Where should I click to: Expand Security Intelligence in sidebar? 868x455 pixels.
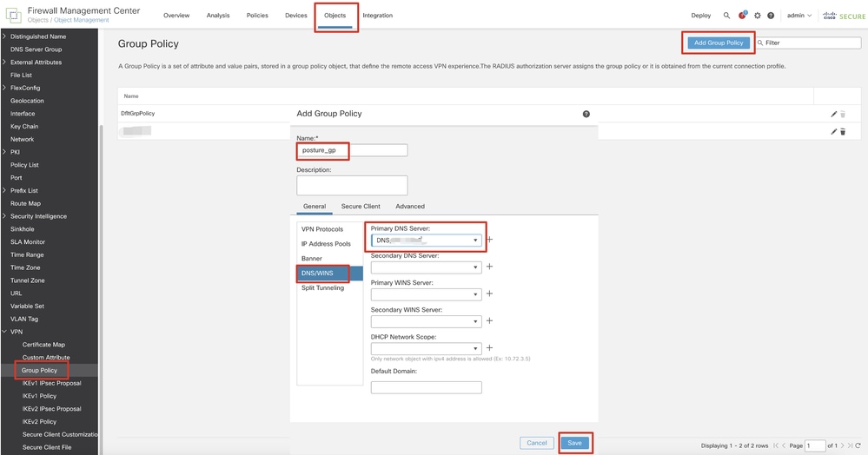click(3, 216)
